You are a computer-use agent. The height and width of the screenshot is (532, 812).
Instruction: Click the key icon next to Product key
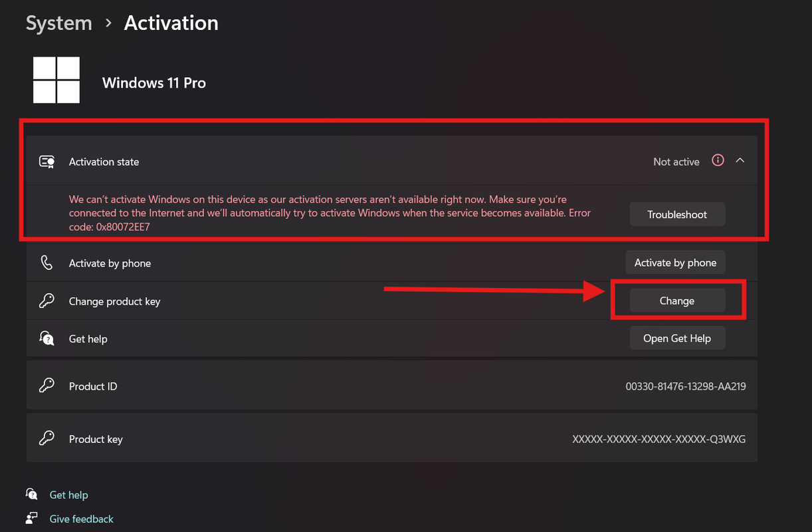coord(47,439)
